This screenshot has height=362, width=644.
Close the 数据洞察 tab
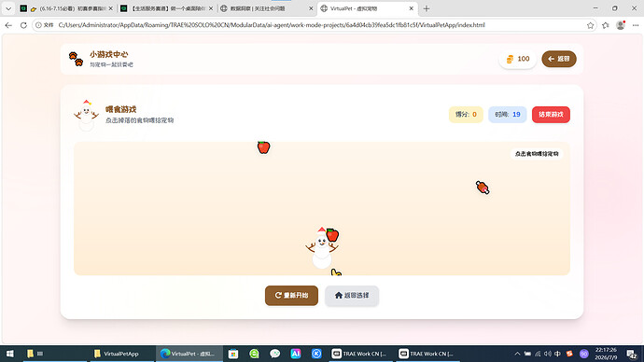311,8
